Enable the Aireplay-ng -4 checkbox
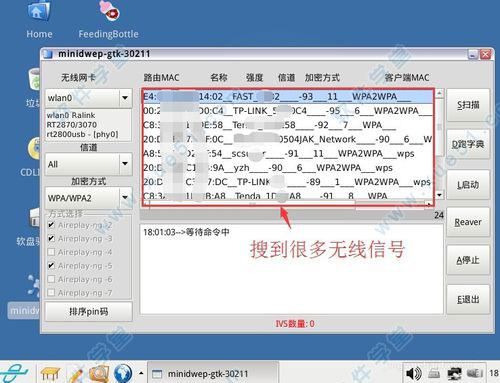 51,252
